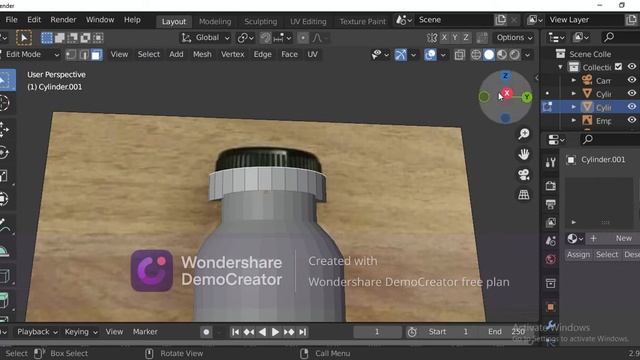Open the Object properties tab
Screen dimensions: 640x360
550,307
